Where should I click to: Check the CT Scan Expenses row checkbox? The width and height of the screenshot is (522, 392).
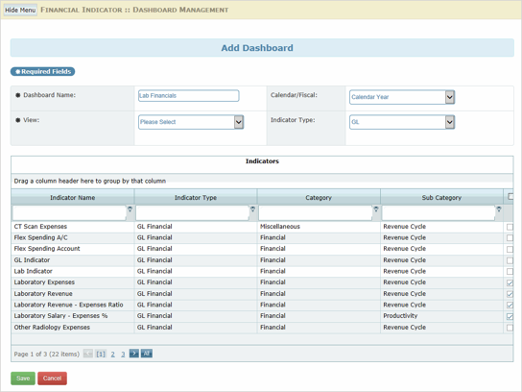click(510, 227)
